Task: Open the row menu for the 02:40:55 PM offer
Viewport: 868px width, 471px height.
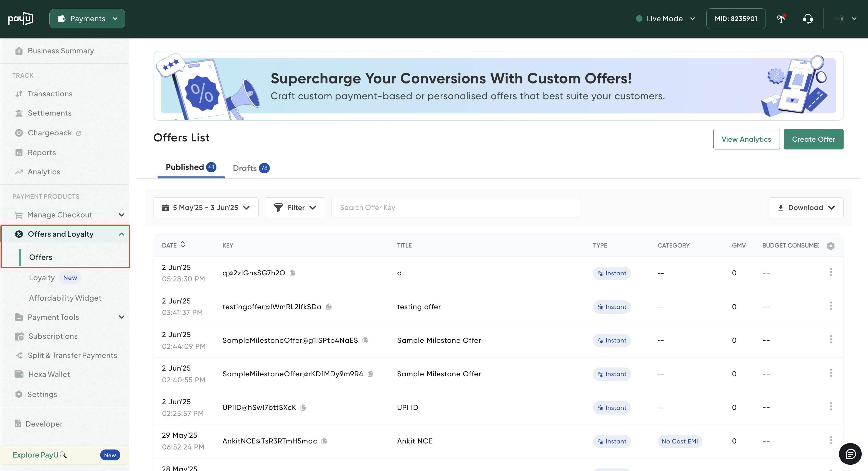Action: 831,373
